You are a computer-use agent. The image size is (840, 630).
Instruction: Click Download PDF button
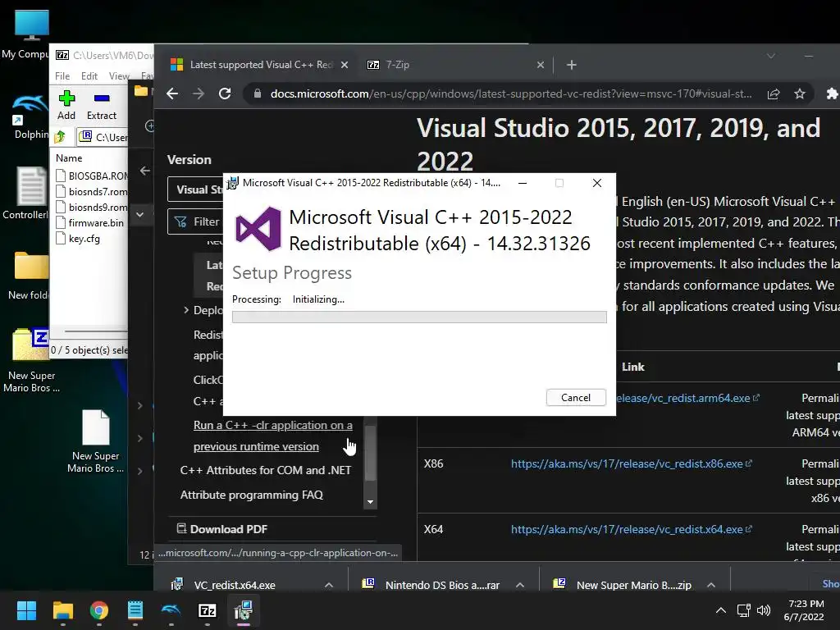click(222, 529)
